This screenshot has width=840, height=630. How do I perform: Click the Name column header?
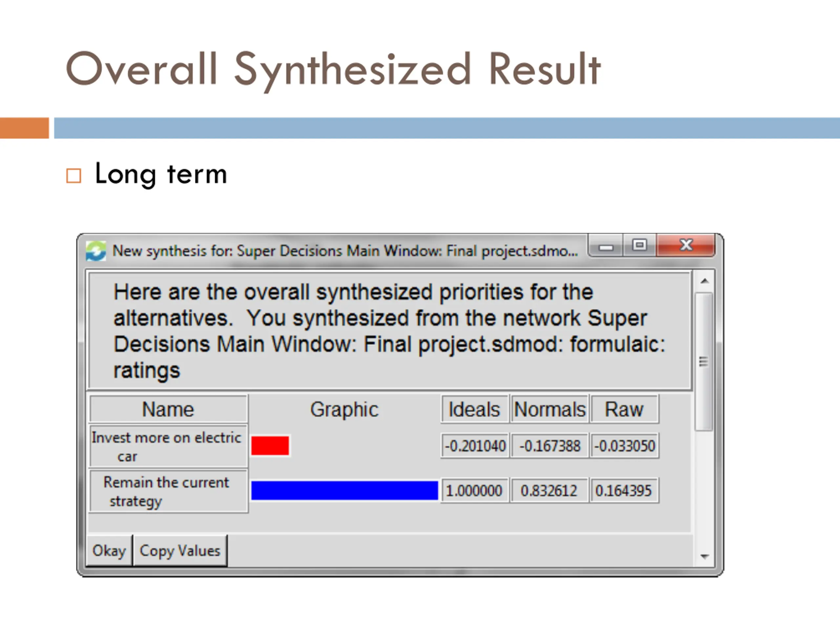(x=168, y=409)
